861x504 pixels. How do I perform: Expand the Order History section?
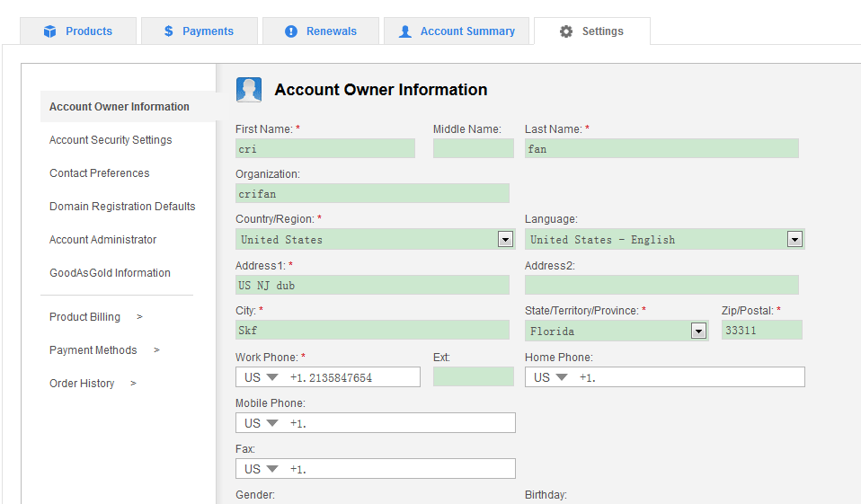point(93,384)
